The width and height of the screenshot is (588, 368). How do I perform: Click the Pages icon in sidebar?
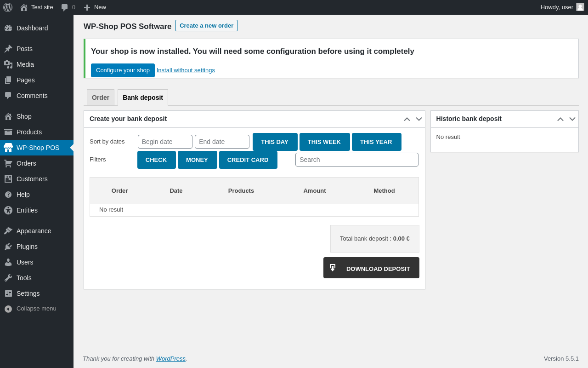[8, 80]
